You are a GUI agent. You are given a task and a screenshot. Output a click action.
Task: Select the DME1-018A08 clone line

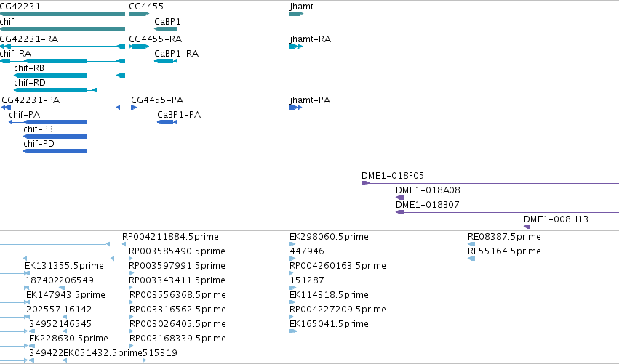tap(507, 198)
